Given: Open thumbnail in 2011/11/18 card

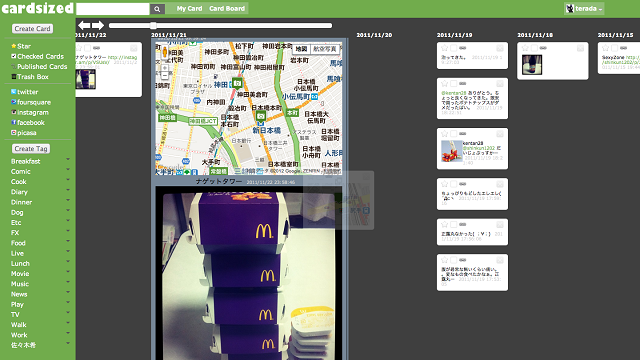Looking at the screenshot, I should 532,64.
